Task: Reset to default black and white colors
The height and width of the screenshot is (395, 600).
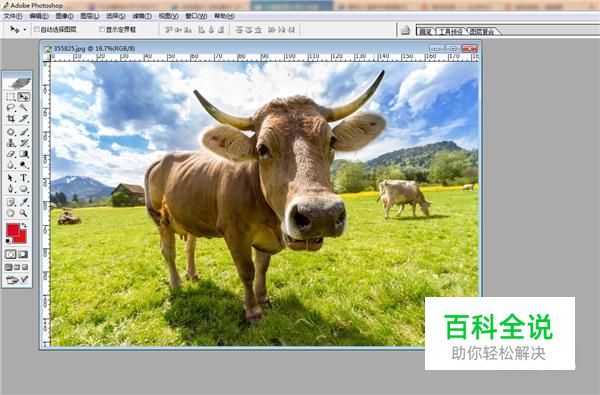Action: 8,241
